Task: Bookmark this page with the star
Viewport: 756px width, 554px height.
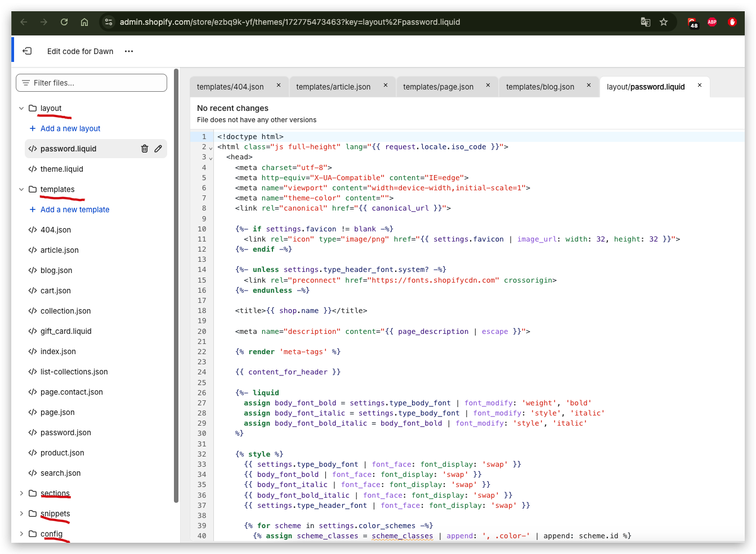Action: click(664, 22)
